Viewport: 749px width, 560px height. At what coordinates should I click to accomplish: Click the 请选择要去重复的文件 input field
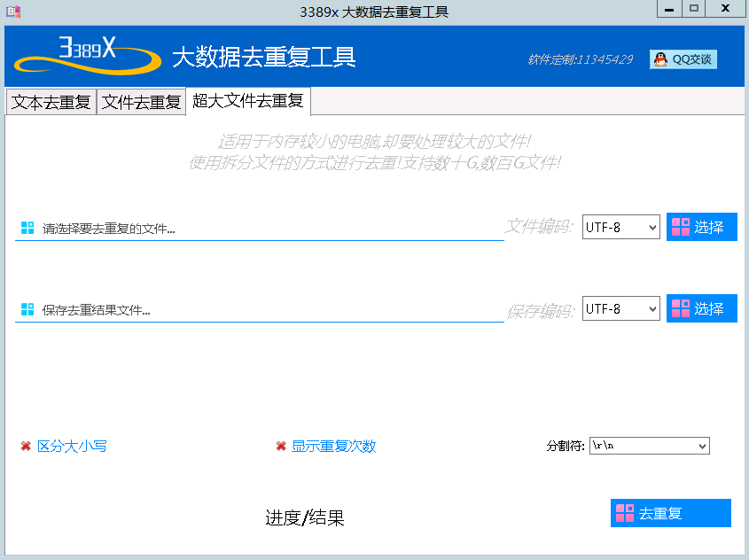click(x=260, y=229)
